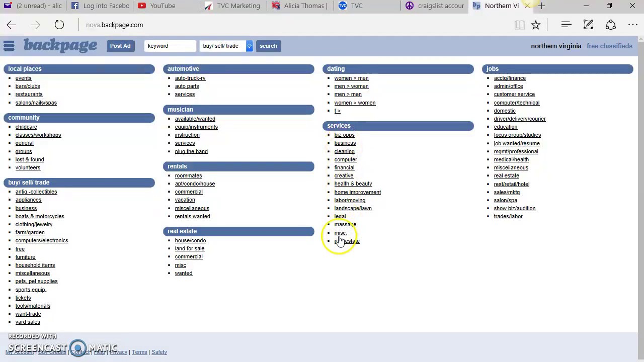Click the browser back arrow
Image resolution: width=644 pixels, height=362 pixels.
coord(11,25)
